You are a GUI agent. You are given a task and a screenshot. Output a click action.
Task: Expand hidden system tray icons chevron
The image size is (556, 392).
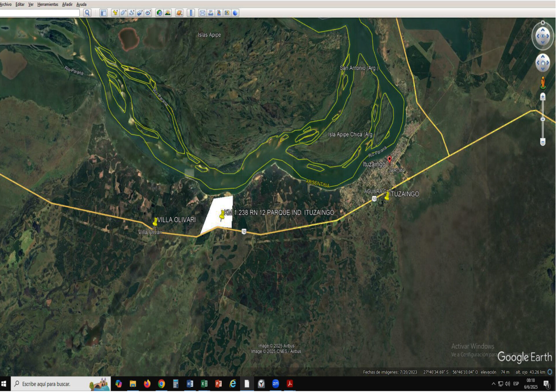click(x=493, y=384)
